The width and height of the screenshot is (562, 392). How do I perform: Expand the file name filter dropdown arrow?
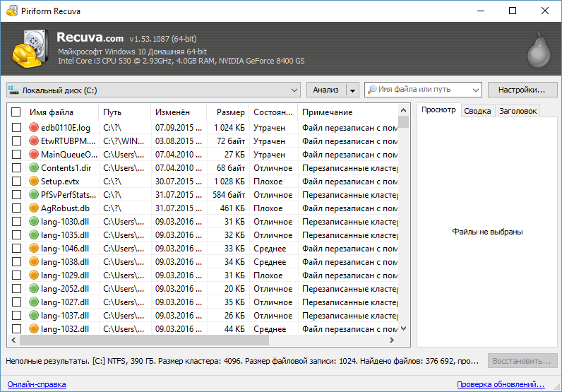click(x=475, y=90)
